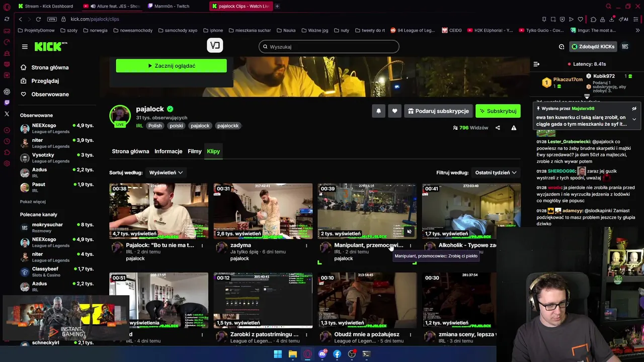
Task: Open the Kick hamburger menu
Action: pos(25,47)
